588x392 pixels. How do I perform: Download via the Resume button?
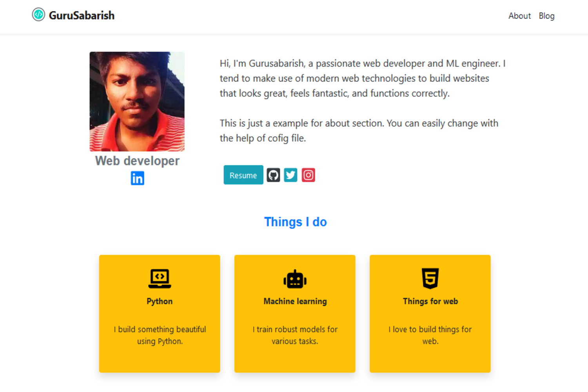(x=243, y=175)
